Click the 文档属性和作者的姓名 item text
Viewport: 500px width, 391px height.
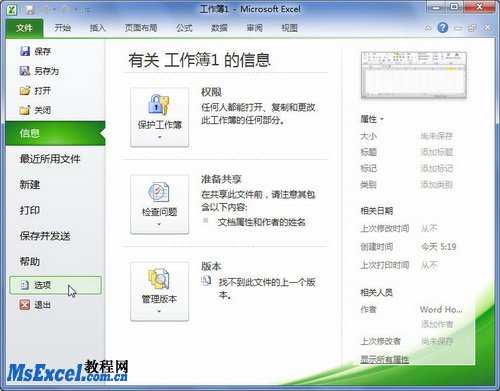262,222
